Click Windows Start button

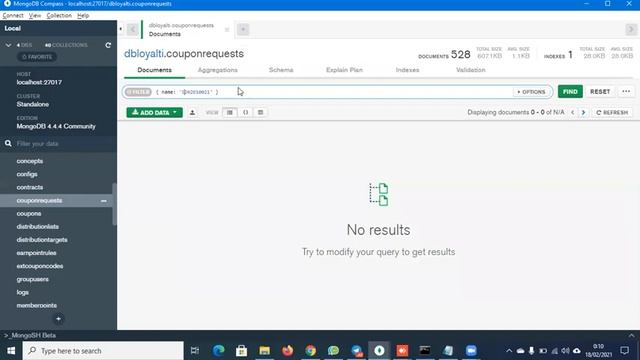pos(11,351)
